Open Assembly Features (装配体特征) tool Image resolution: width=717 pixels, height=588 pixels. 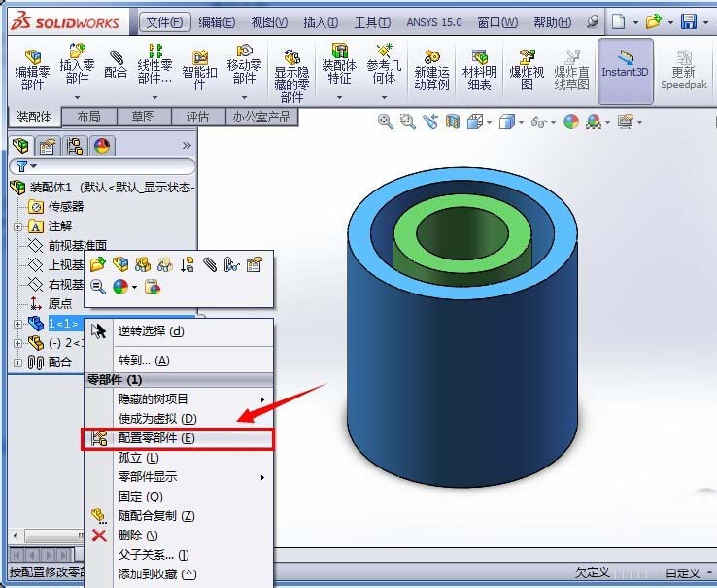[x=339, y=63]
